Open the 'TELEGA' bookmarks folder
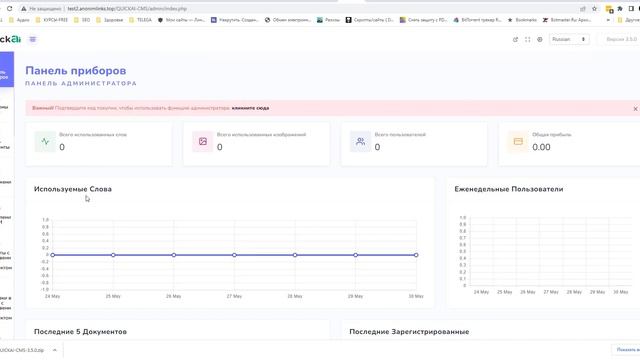The width and height of the screenshot is (640, 360). (140, 20)
